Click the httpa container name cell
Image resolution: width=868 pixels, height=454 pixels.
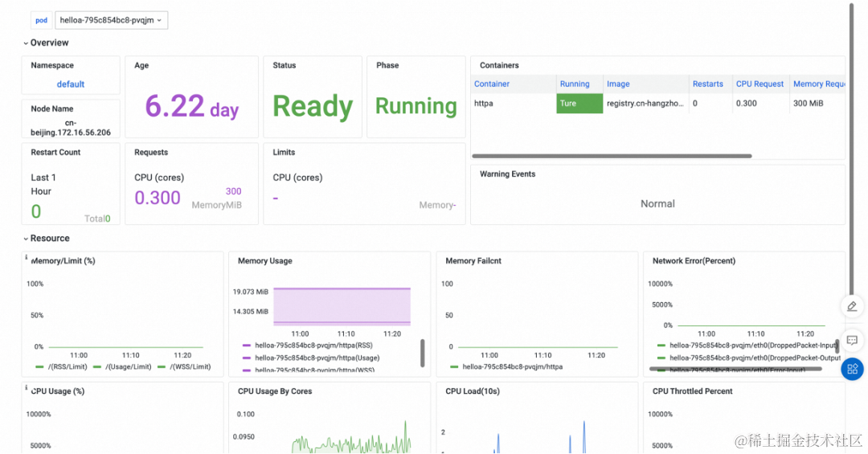click(x=483, y=104)
